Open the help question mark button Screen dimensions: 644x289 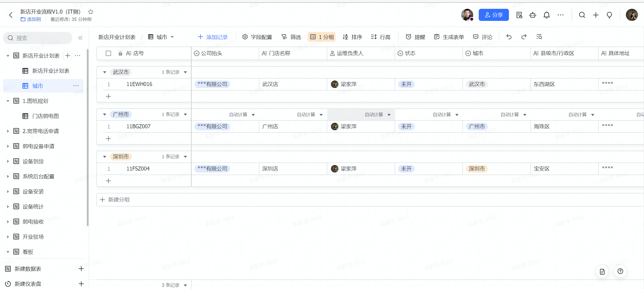pos(620,271)
